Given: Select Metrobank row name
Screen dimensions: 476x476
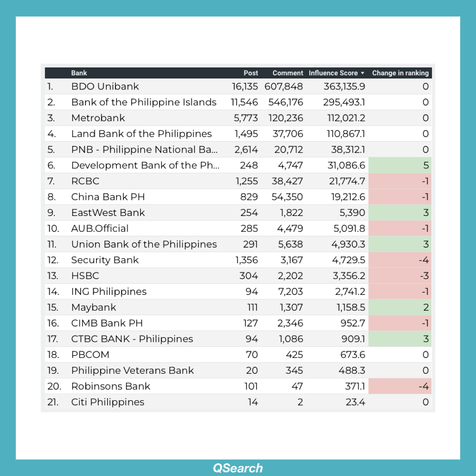Looking at the screenshot, I should click(x=98, y=118).
